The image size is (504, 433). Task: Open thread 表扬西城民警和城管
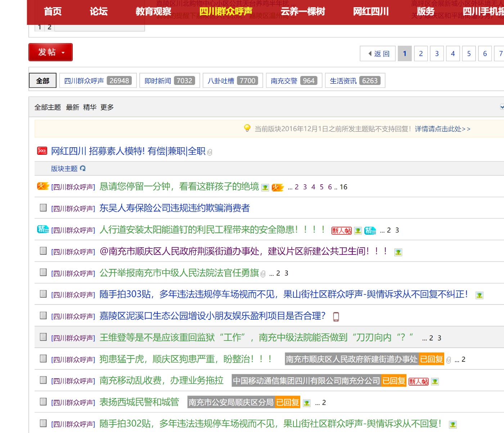coord(139,402)
